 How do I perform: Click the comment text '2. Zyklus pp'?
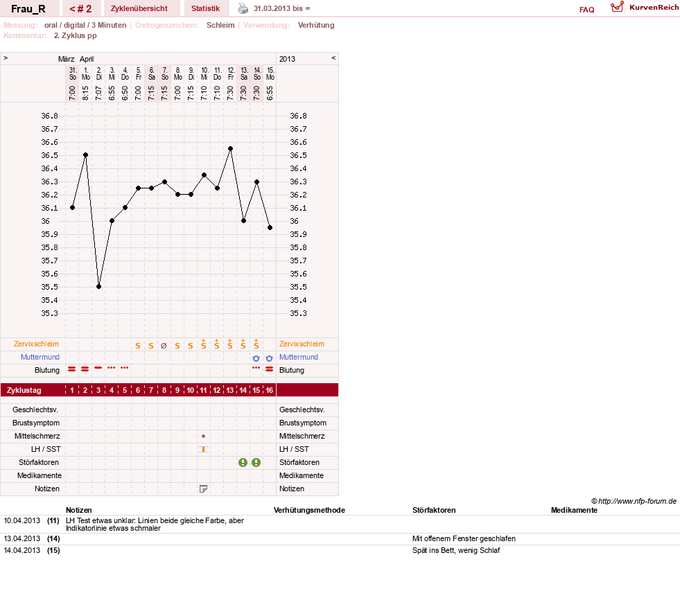click(x=75, y=36)
